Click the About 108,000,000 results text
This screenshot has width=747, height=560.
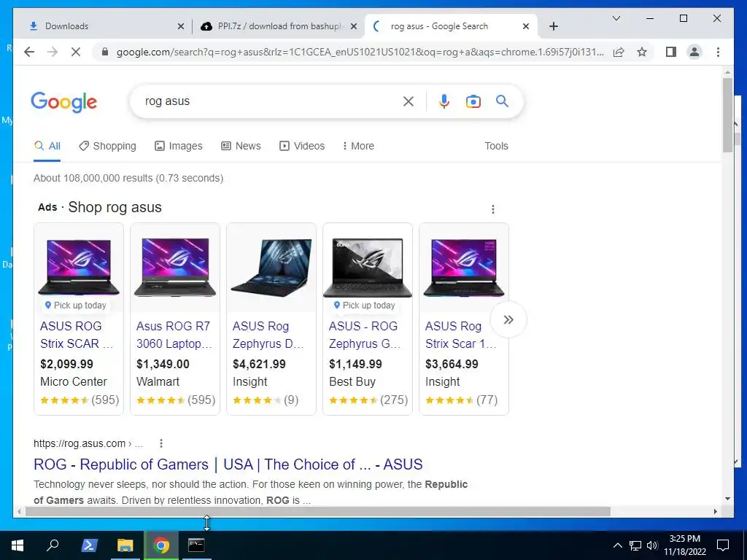click(128, 178)
